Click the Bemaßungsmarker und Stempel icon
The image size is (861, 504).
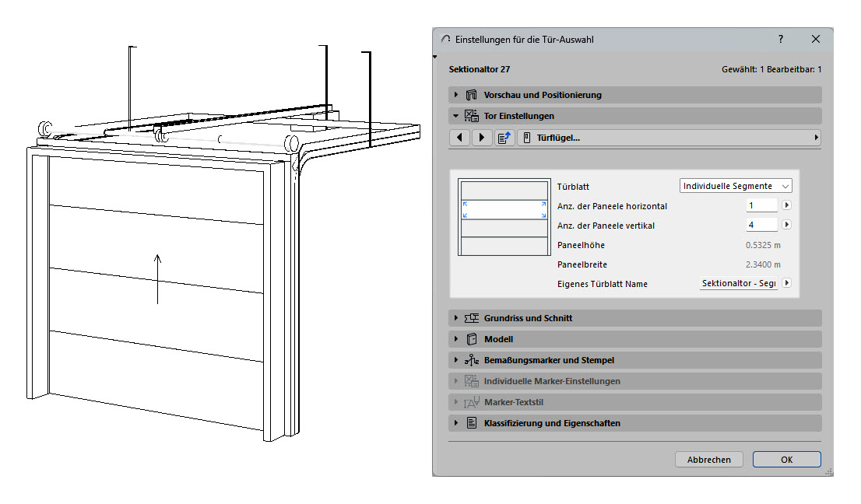[471, 360]
